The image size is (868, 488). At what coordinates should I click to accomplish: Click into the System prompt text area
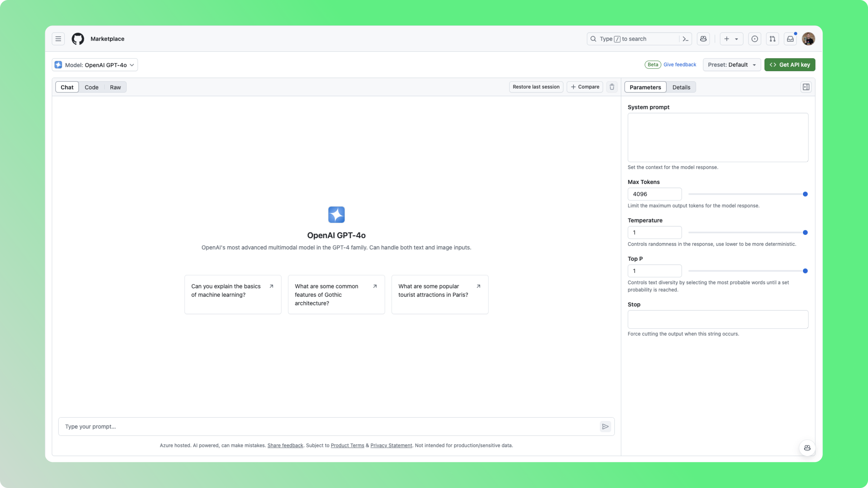click(x=718, y=137)
